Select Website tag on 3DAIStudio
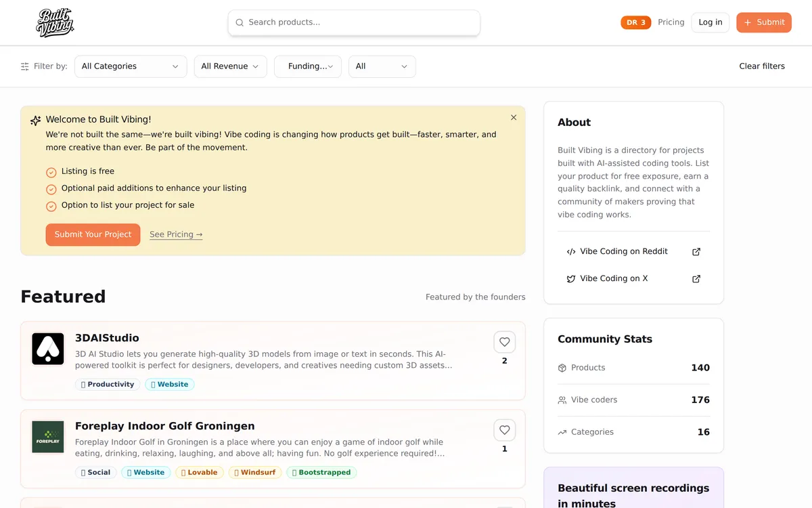Viewport: 812px width, 508px height. pos(170,384)
